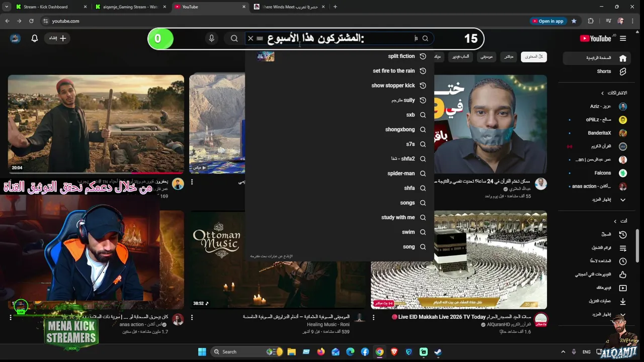Screen dimensions: 644x362
Task: Open Liked Videos in the sidebar
Action: coord(597,275)
